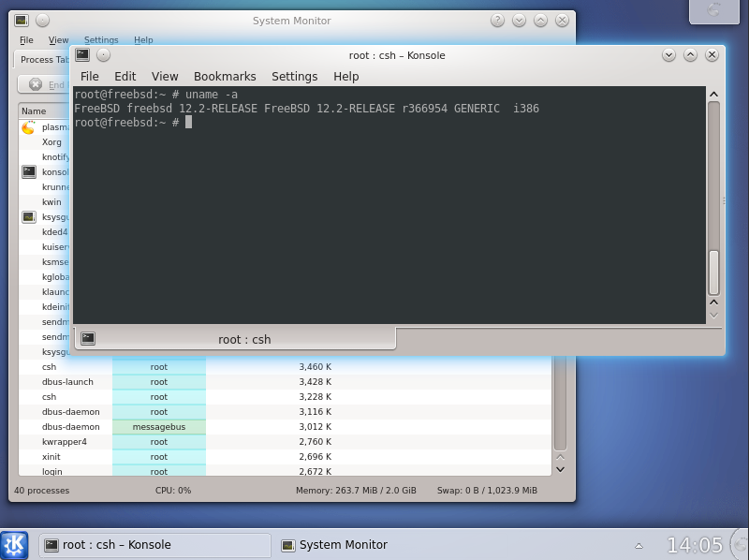Select the dbus-daemon row owned by messagebus
Viewport: 749px width, 560px height.
pyautogui.click(x=285, y=427)
